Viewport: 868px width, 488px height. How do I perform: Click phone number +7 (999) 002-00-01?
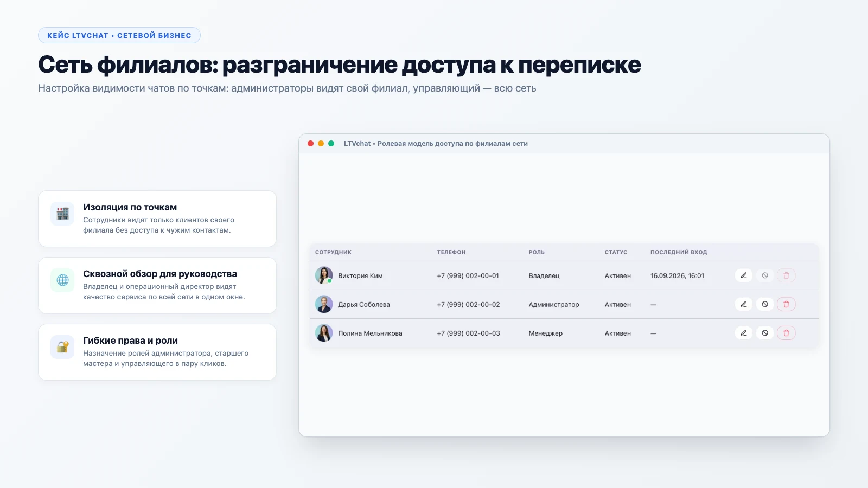[x=468, y=276]
